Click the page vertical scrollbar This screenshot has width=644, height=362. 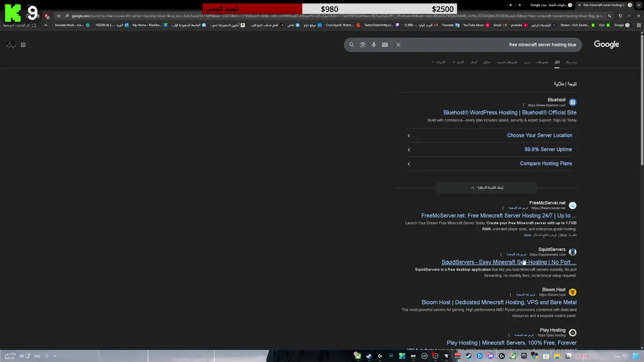pos(641,101)
